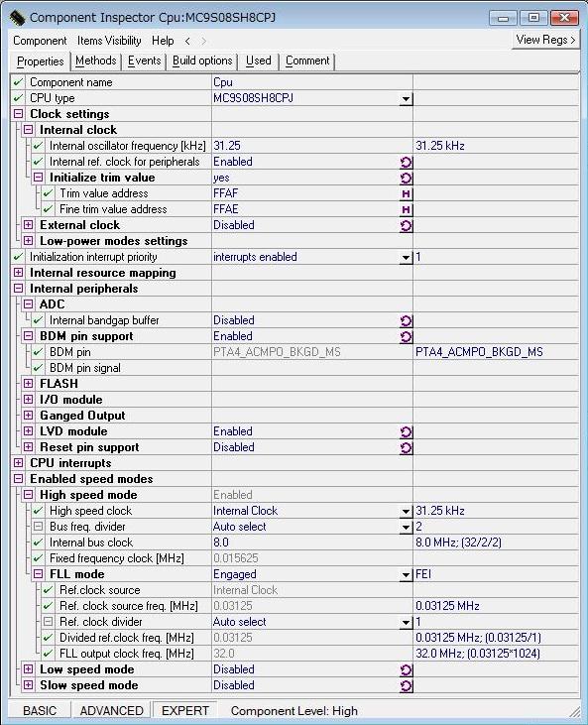Click the Component Level: High status text

pyautogui.click(x=294, y=711)
